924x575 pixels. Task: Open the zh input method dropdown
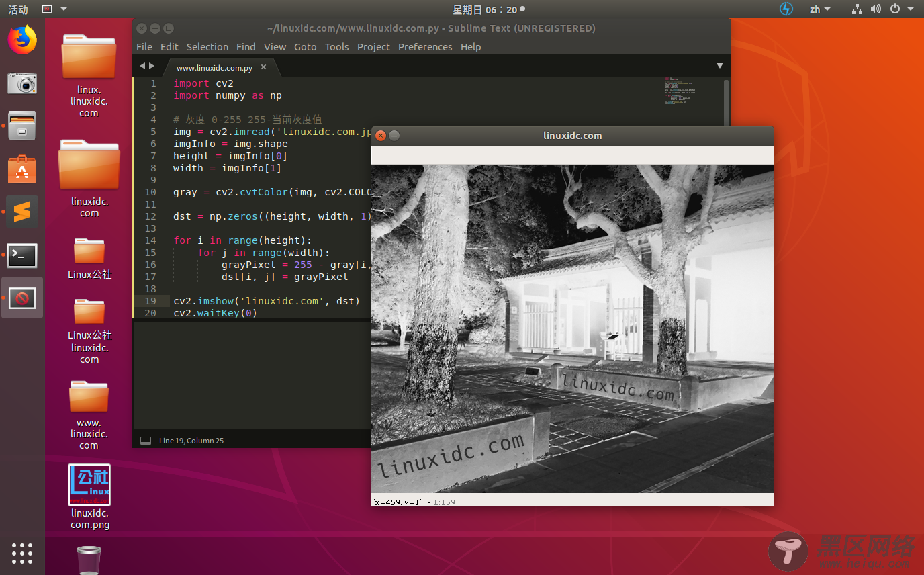[820, 9]
